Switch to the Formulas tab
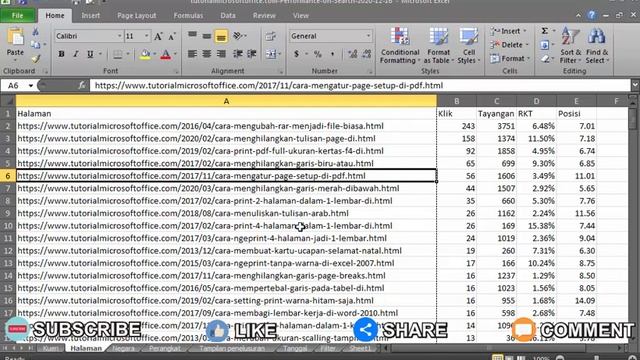 coord(188,16)
